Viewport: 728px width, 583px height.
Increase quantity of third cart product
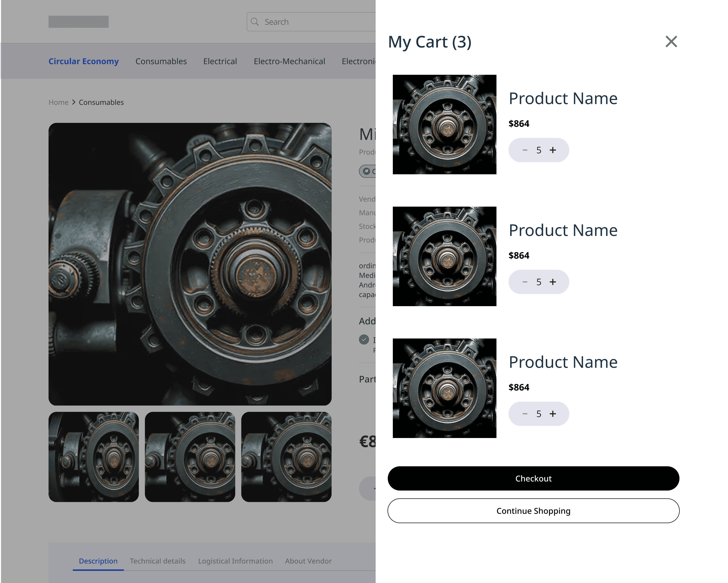[x=553, y=414]
